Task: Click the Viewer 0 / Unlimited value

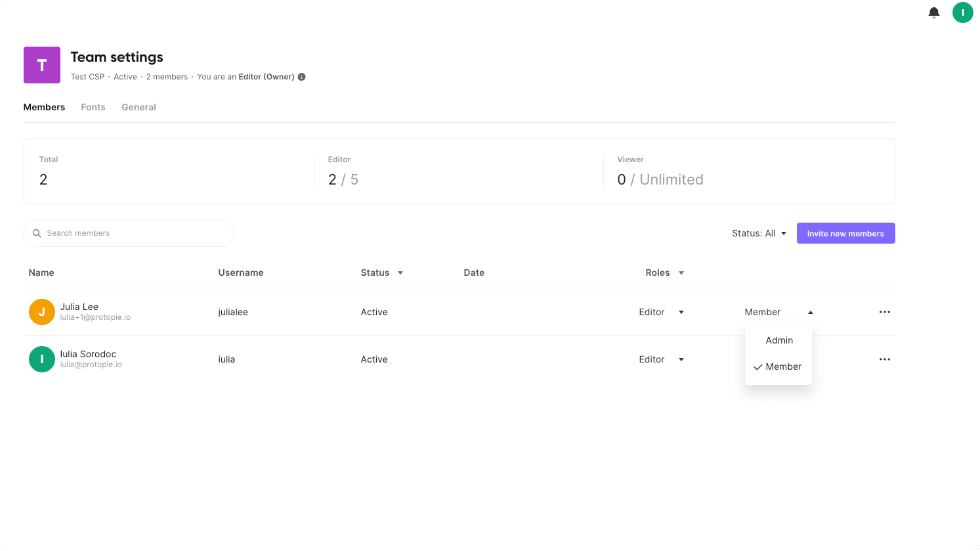Action: tap(660, 179)
